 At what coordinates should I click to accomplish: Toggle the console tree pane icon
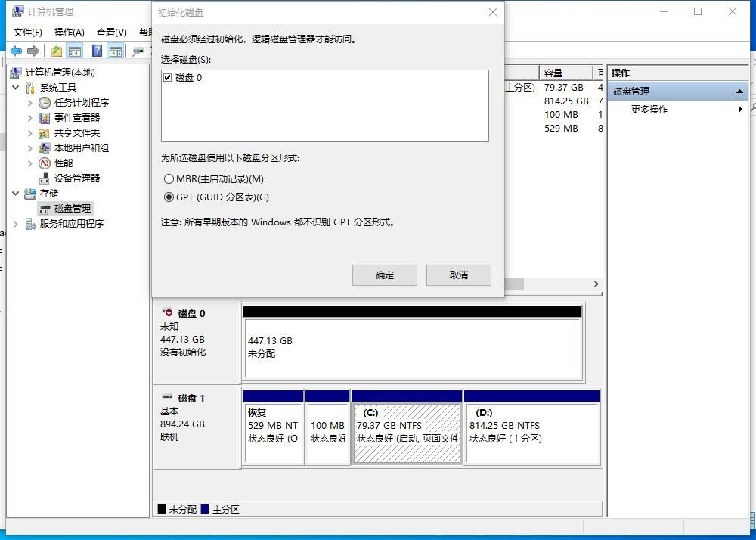point(75,50)
